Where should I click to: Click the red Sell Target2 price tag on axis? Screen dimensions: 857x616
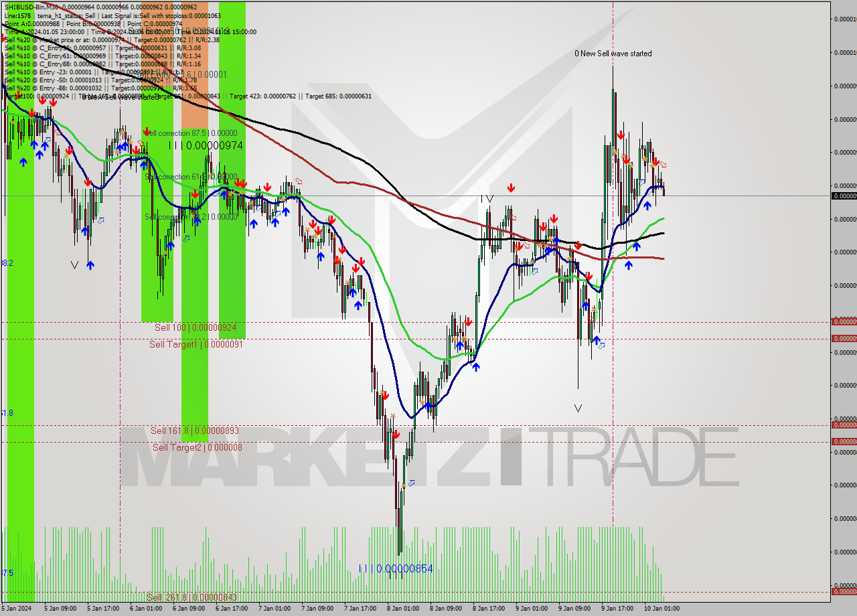click(844, 441)
